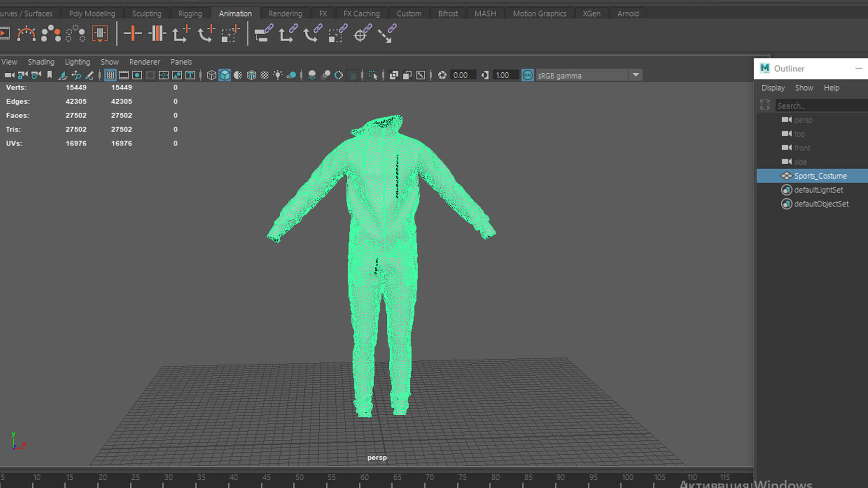Image resolution: width=868 pixels, height=488 pixels.
Task: Open the viewport Panels menu
Action: (x=181, y=62)
